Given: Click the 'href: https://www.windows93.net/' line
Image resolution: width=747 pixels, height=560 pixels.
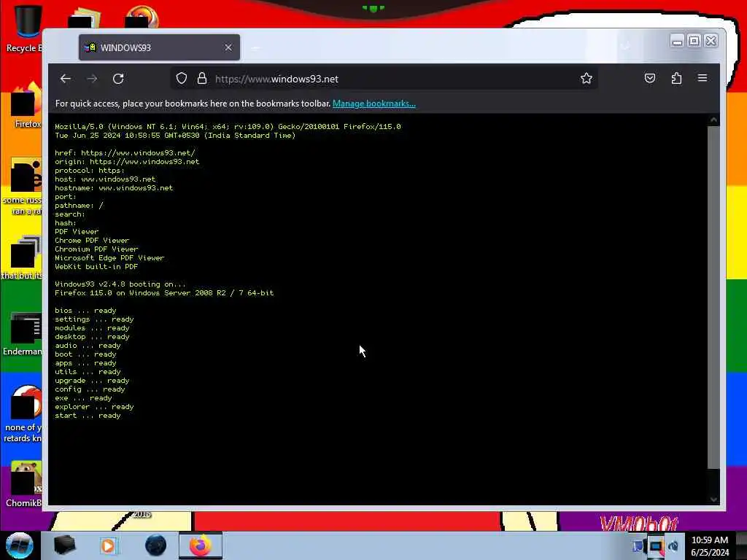Looking at the screenshot, I should click(125, 153).
